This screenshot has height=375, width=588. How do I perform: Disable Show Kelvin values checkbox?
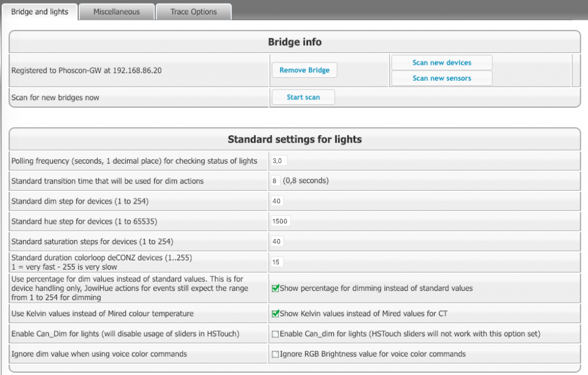[x=275, y=313]
